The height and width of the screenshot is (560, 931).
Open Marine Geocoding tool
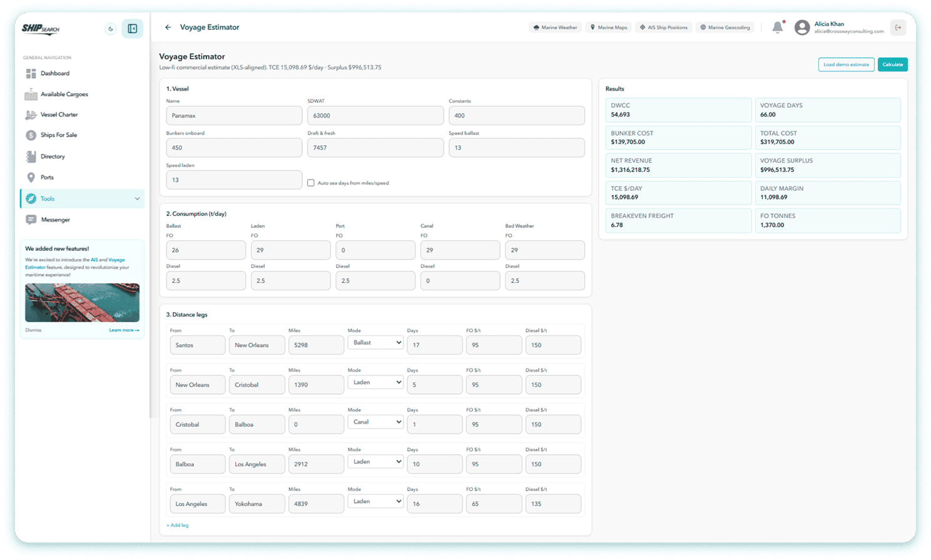coord(725,28)
